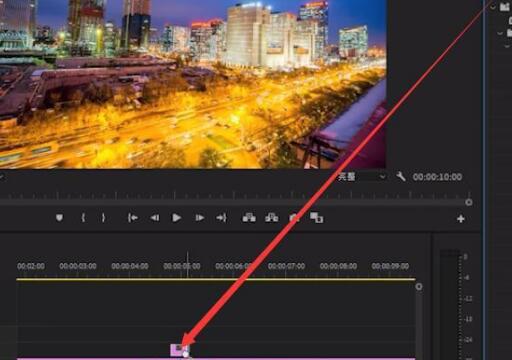
Task: Click the Extract button icon
Action: 272,218
